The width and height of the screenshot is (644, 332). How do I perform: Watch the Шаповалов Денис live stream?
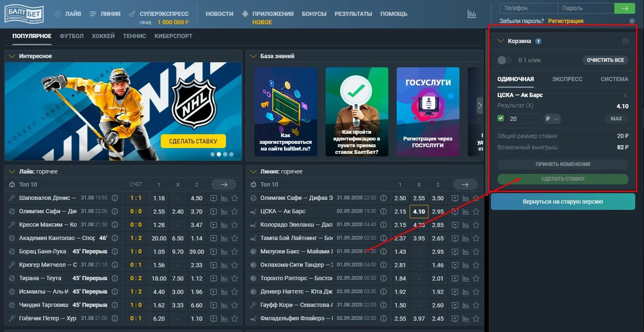[213, 198]
